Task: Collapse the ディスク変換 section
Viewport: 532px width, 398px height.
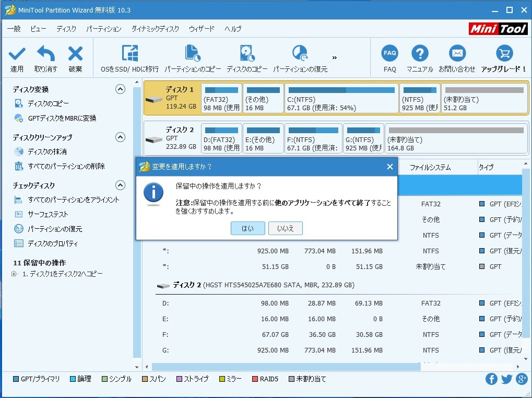Action: coord(120,89)
